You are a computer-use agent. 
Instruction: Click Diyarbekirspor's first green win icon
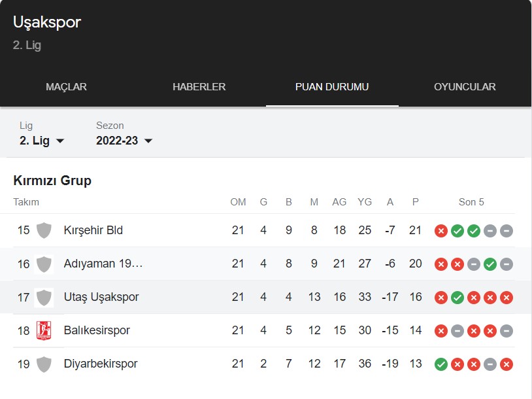pos(441,364)
